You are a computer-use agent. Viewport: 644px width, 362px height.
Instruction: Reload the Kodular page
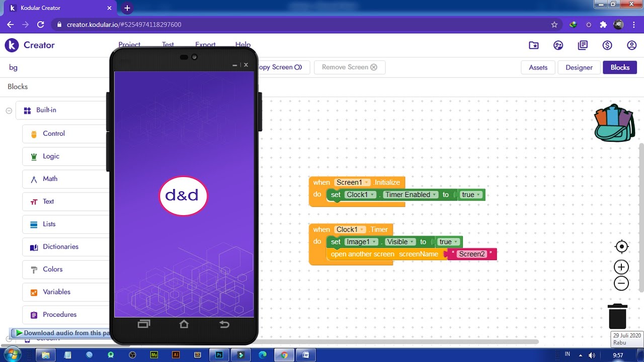click(x=41, y=25)
